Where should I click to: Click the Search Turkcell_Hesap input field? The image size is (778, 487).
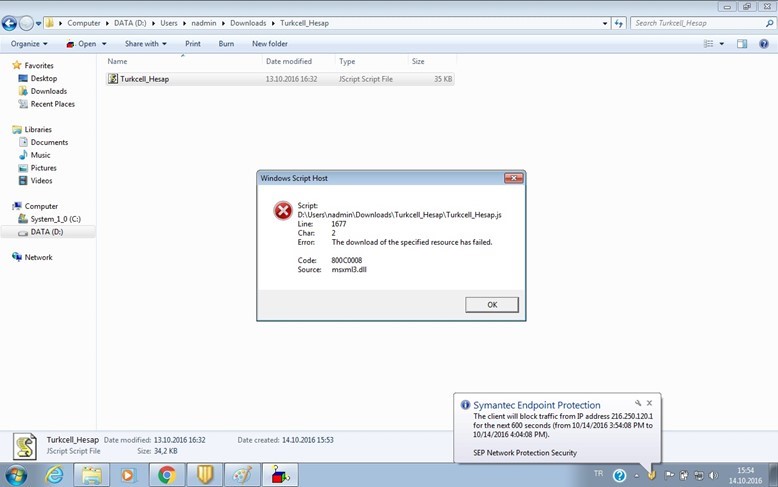[x=697, y=23]
